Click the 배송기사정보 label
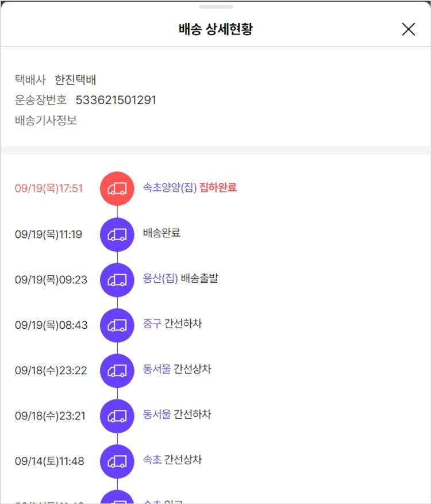The height and width of the screenshot is (504, 431). click(x=46, y=121)
